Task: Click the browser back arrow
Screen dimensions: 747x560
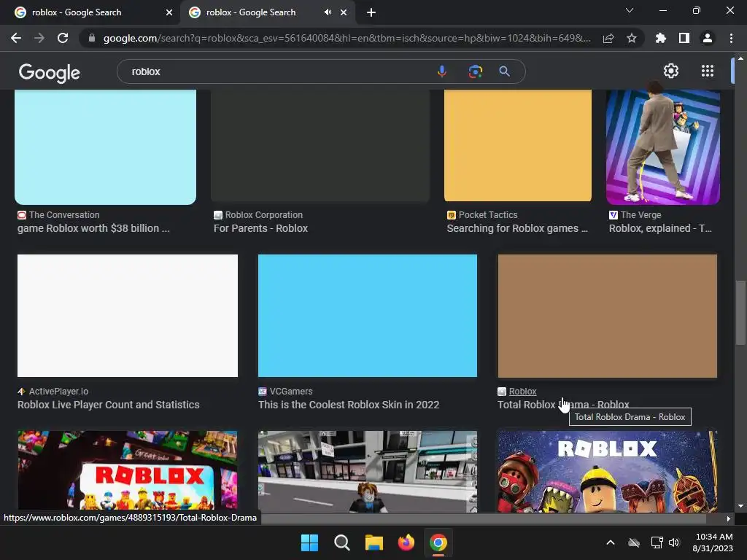Action: (x=16, y=38)
